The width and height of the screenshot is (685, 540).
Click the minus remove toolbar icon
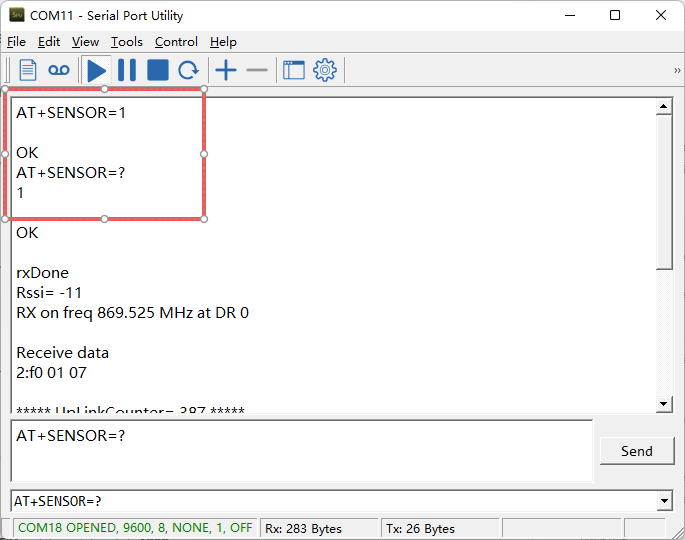[257, 70]
